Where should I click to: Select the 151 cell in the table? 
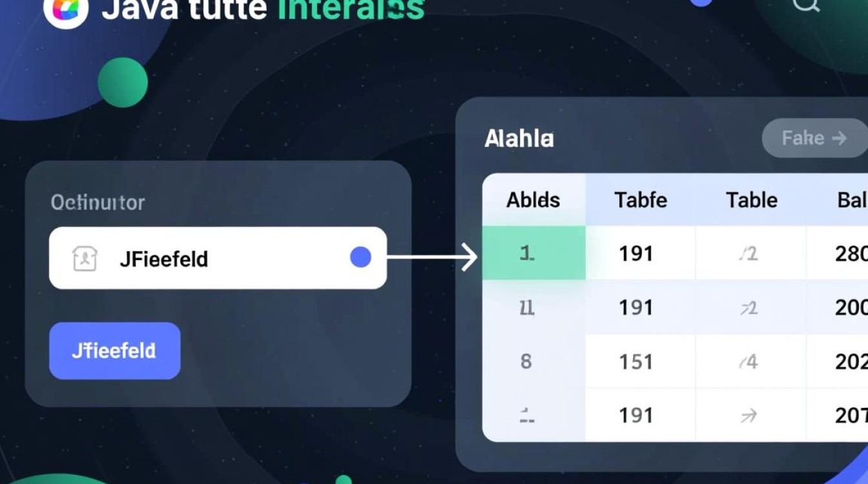click(635, 362)
